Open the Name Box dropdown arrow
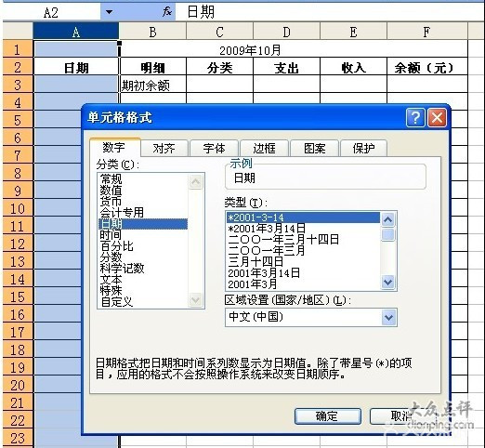 109,12
